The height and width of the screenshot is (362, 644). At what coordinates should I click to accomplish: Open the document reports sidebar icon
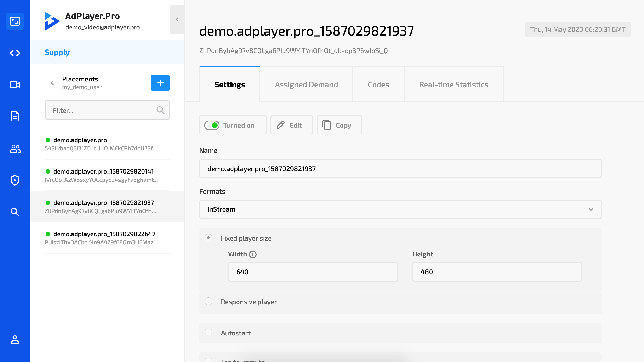15,116
